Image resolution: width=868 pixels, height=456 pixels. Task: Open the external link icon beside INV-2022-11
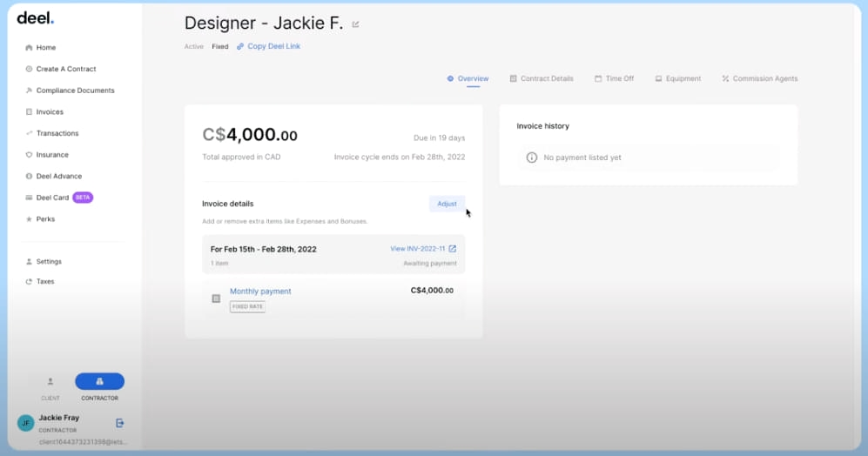click(452, 249)
